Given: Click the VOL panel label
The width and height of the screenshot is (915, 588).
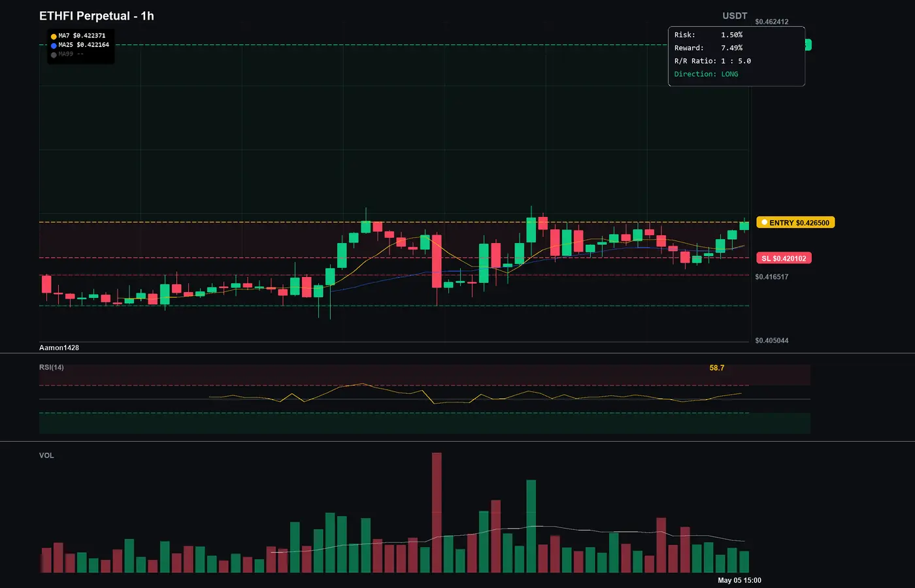Looking at the screenshot, I should click(46, 455).
